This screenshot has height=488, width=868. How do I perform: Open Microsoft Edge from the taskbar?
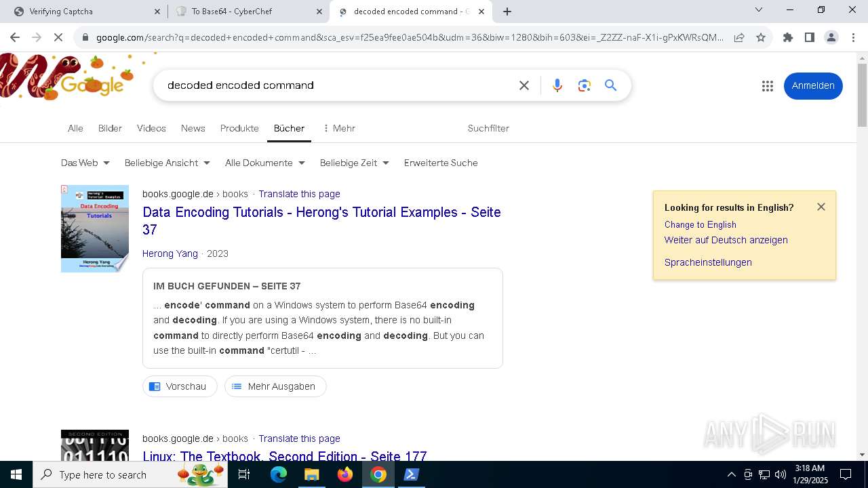pyautogui.click(x=279, y=474)
